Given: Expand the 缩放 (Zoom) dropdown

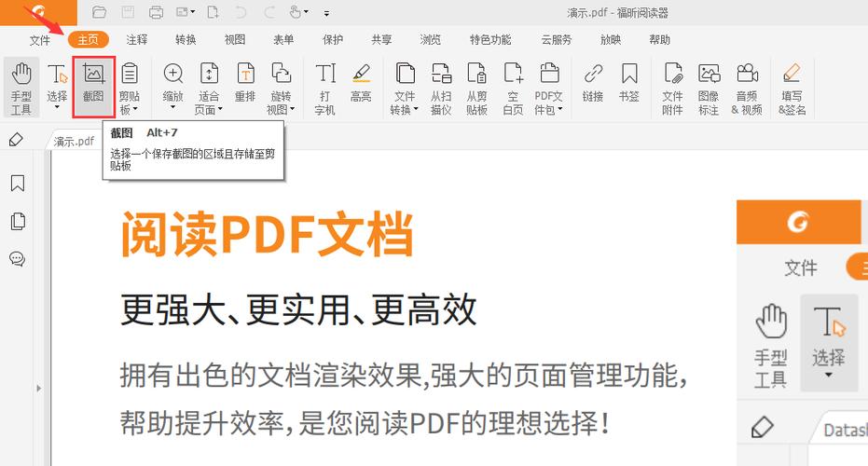Looking at the screenshot, I should 172,108.
